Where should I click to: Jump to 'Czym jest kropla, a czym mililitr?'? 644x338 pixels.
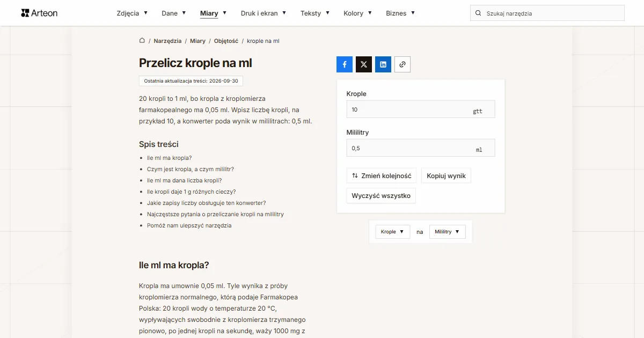pos(191,169)
